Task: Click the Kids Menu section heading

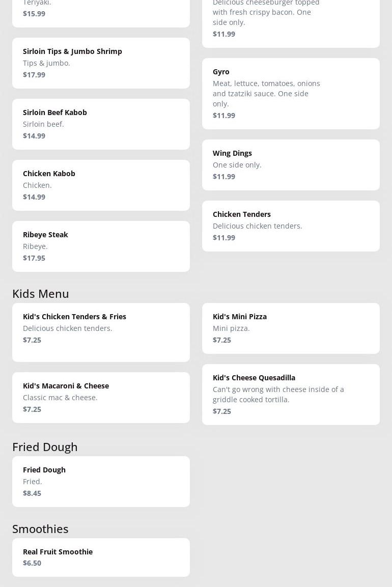Action: click(x=41, y=294)
